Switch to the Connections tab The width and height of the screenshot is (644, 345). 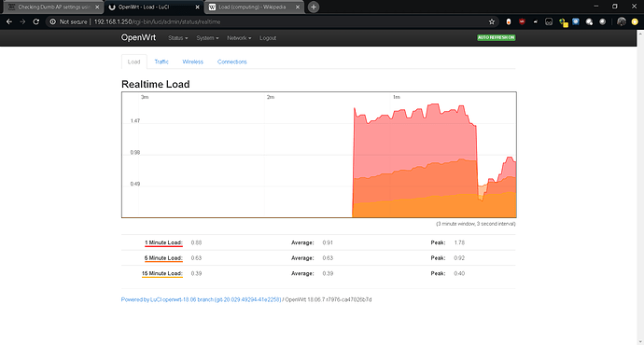click(x=232, y=62)
